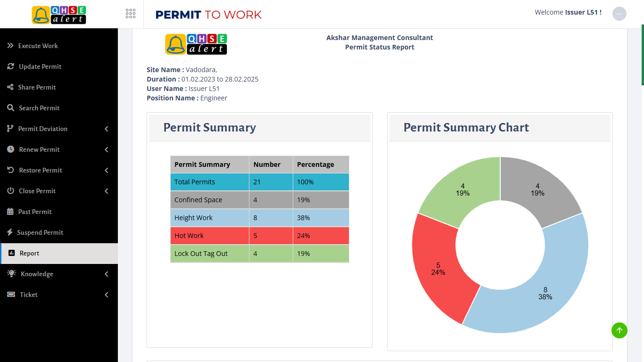This screenshot has height=362, width=644.
Task: Open the Report section icon
Action: tap(10, 253)
